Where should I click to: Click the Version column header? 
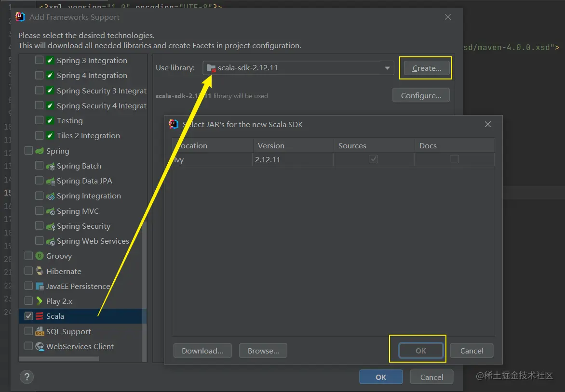click(x=293, y=145)
